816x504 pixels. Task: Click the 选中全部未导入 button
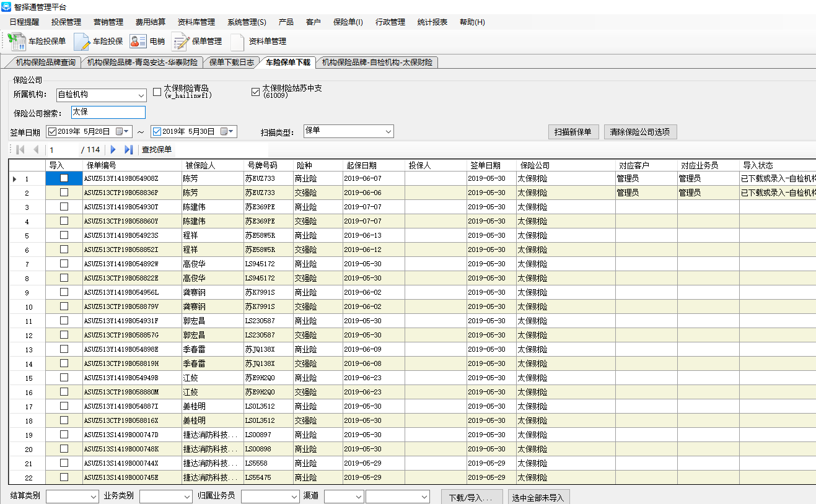(538, 497)
